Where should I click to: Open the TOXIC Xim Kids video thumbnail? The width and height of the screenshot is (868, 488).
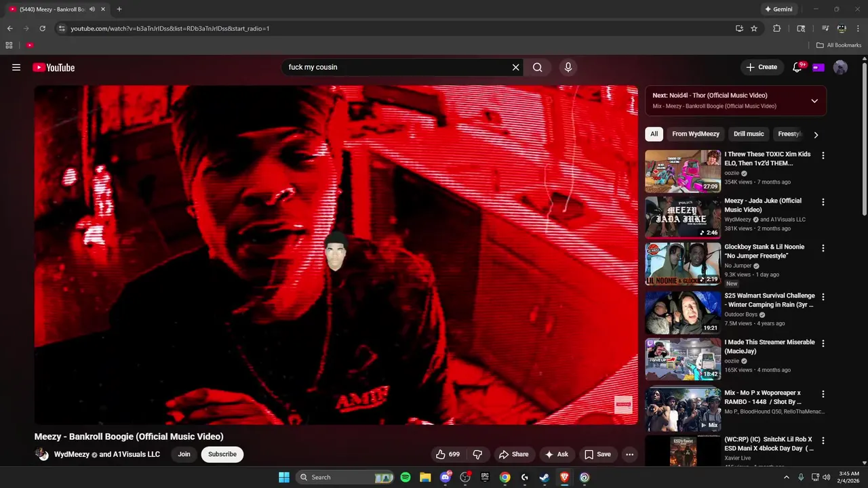tap(683, 171)
